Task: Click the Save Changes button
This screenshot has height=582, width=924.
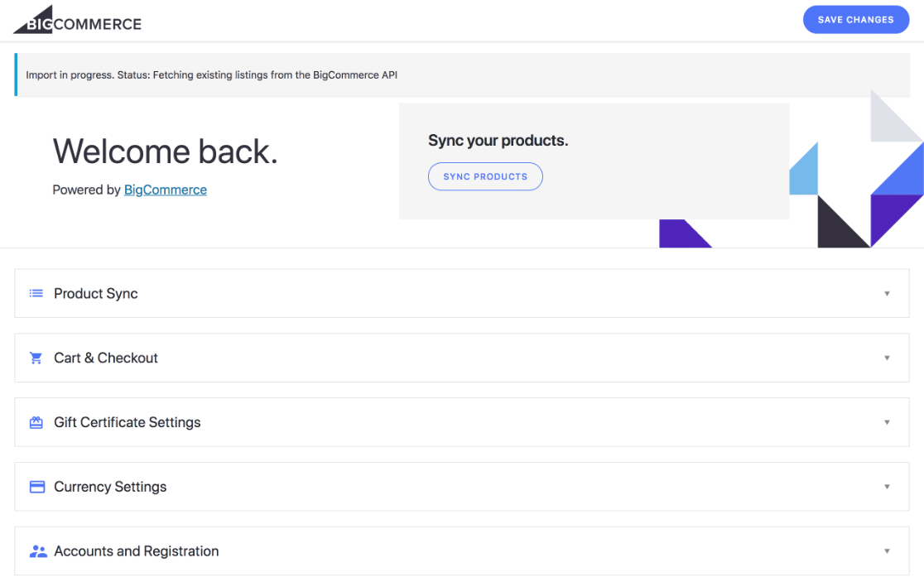Action: 855,19
